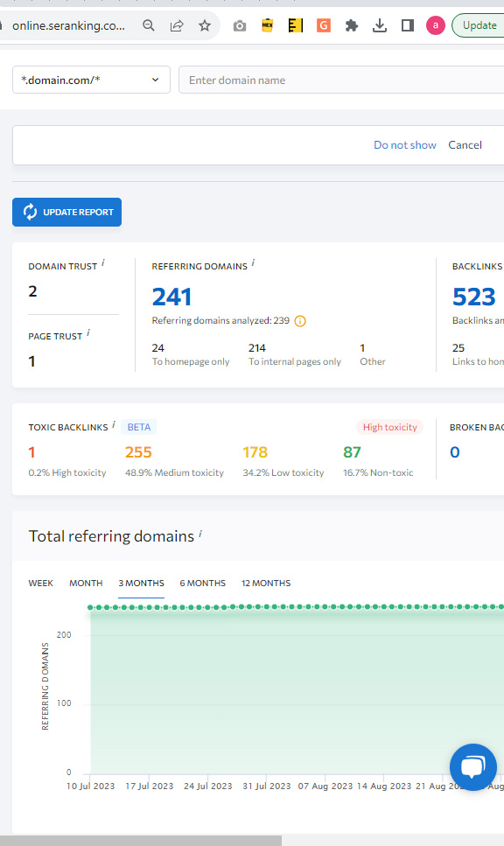Viewport: 504px width, 846px height.
Task: Click the 0 broken backlinks number
Action: coord(455,452)
